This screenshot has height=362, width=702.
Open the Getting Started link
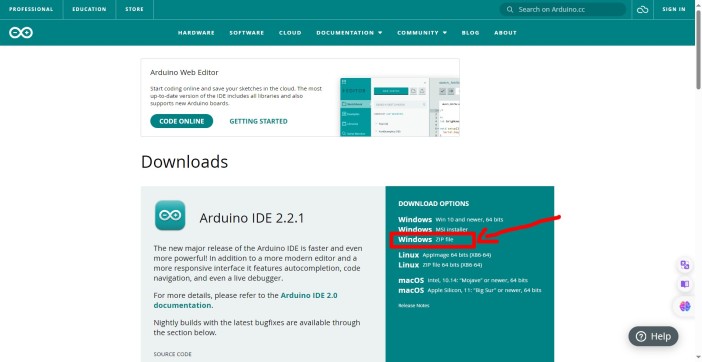point(258,121)
